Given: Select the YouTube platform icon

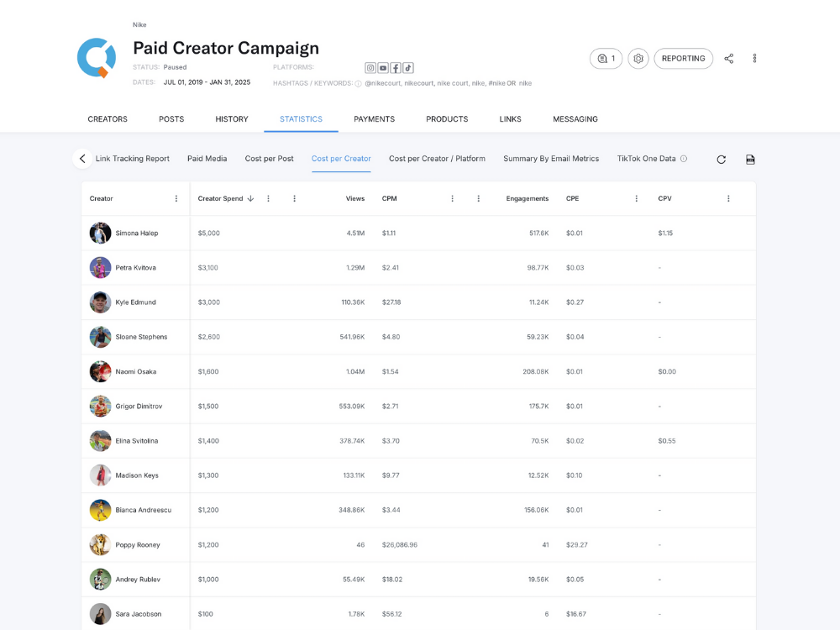Looking at the screenshot, I should pos(383,67).
